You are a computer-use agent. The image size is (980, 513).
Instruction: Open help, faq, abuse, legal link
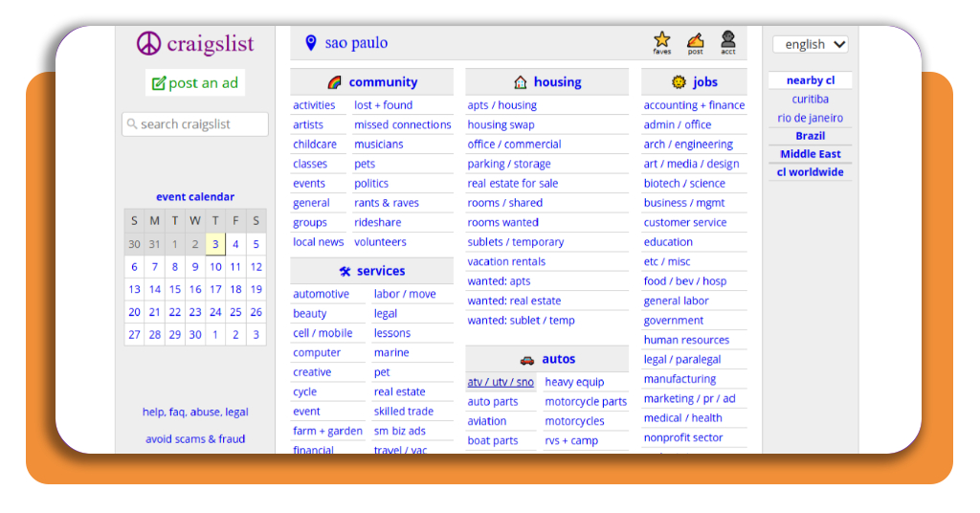[x=195, y=412]
